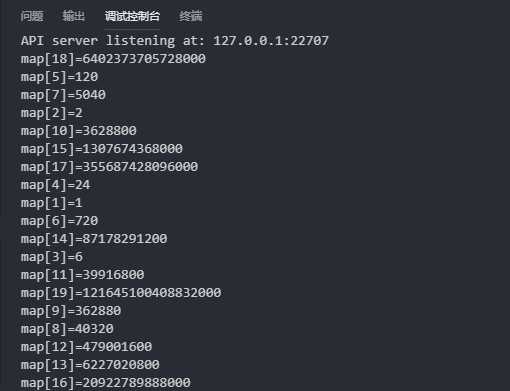Open the 输出 tab
The image size is (510, 391).
(x=74, y=16)
